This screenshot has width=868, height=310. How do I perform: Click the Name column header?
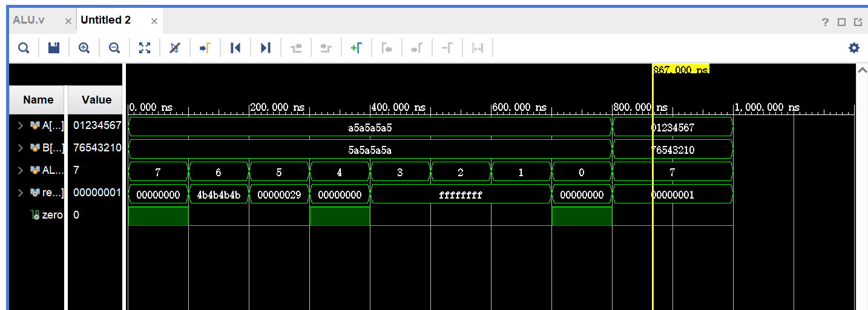coord(38,100)
